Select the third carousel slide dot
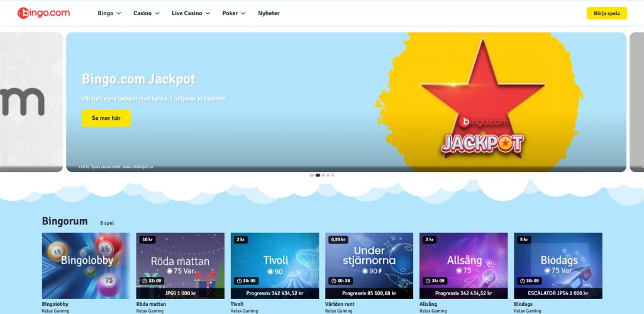The height and width of the screenshot is (314, 644). point(323,175)
